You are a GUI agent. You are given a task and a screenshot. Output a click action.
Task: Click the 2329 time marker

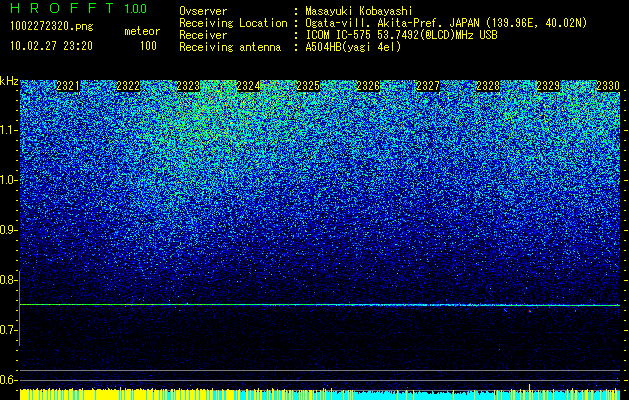[548, 86]
